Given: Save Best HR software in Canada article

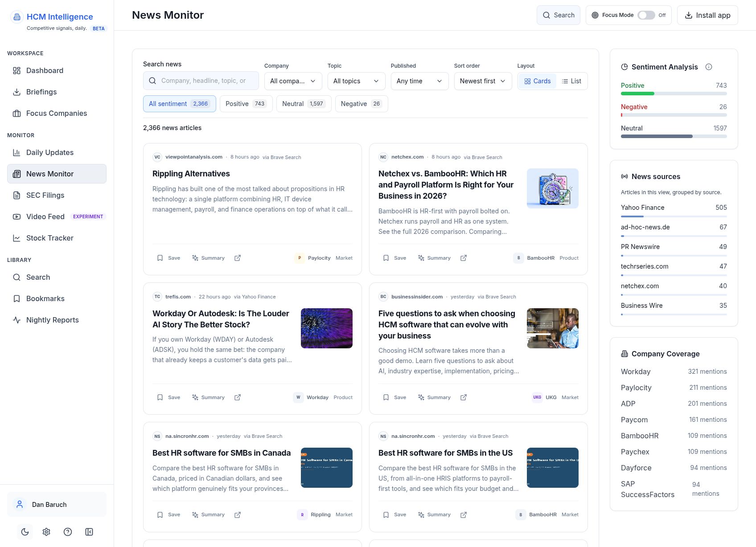Looking at the screenshot, I should pos(168,514).
